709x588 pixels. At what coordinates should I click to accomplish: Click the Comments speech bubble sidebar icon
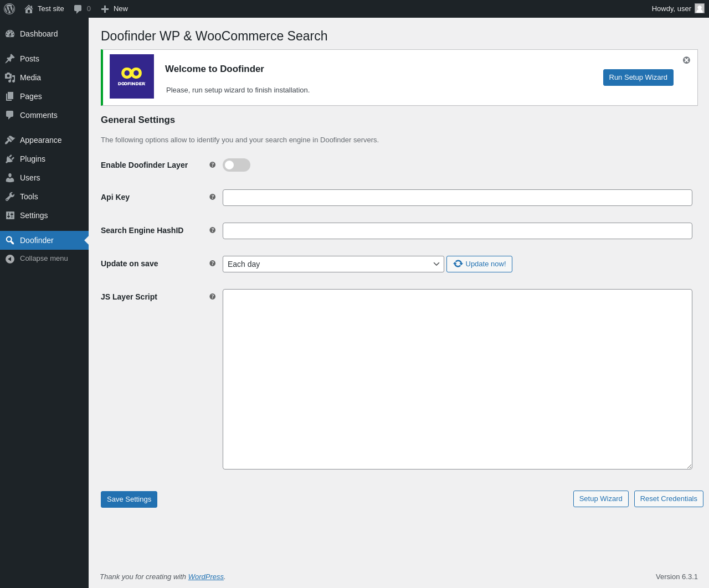pyautogui.click(x=10, y=115)
